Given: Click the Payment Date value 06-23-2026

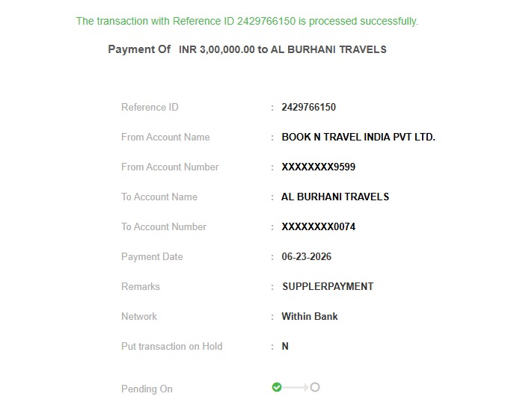Looking at the screenshot, I should click(x=306, y=256).
